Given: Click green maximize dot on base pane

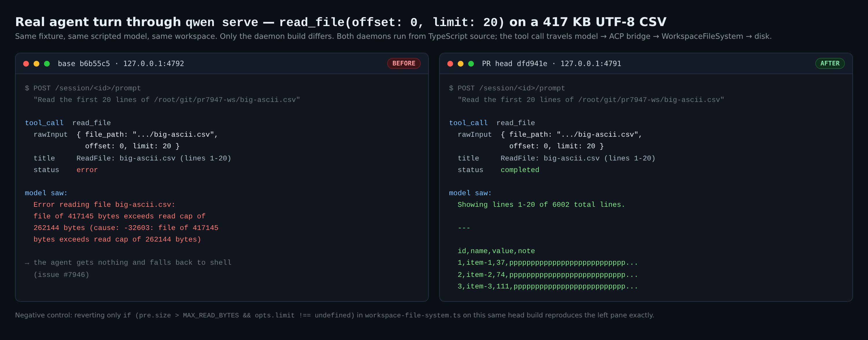Looking at the screenshot, I should (x=47, y=63).
